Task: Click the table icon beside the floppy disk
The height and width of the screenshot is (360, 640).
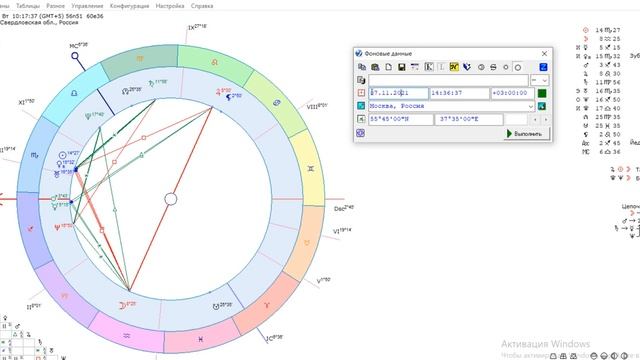Action: 415,67
